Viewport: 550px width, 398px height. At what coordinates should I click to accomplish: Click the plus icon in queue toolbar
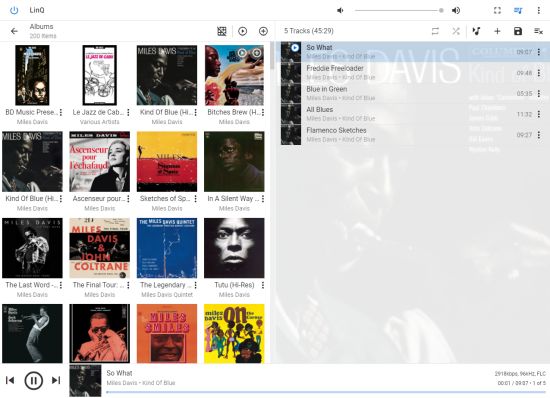pyautogui.click(x=497, y=31)
